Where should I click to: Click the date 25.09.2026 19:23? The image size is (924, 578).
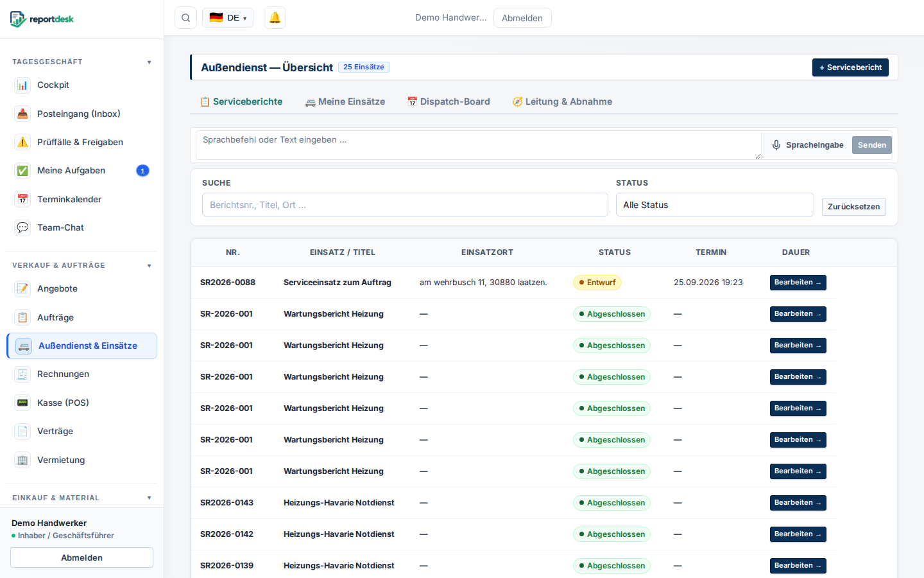[x=708, y=283]
